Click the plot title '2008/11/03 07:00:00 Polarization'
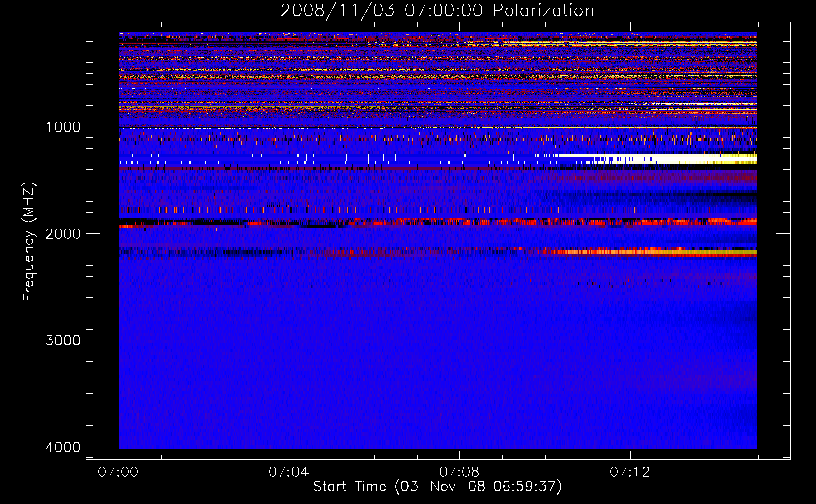816x504 pixels. pos(437,11)
